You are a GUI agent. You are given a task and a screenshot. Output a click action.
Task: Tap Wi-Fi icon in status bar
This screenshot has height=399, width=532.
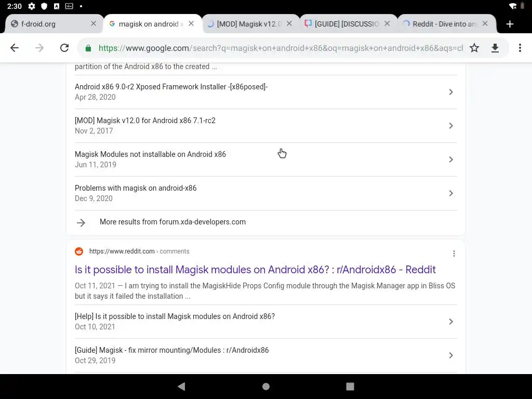pos(513,6)
